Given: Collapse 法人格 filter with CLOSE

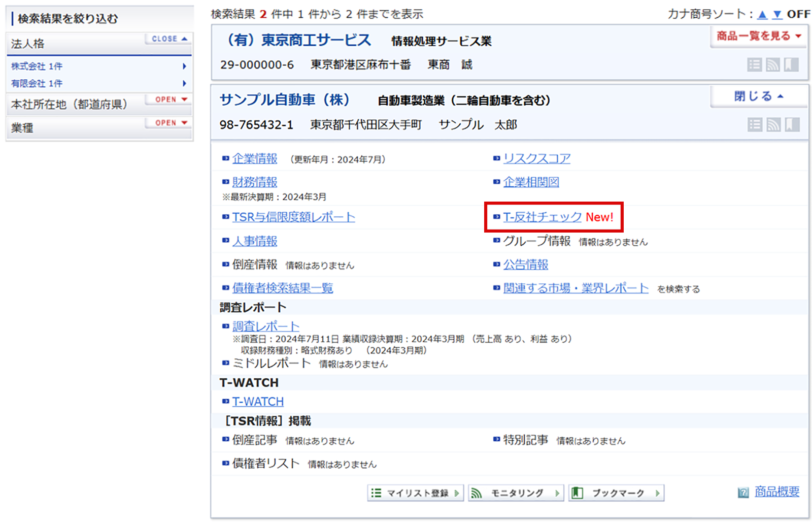Looking at the screenshot, I should (x=169, y=39).
